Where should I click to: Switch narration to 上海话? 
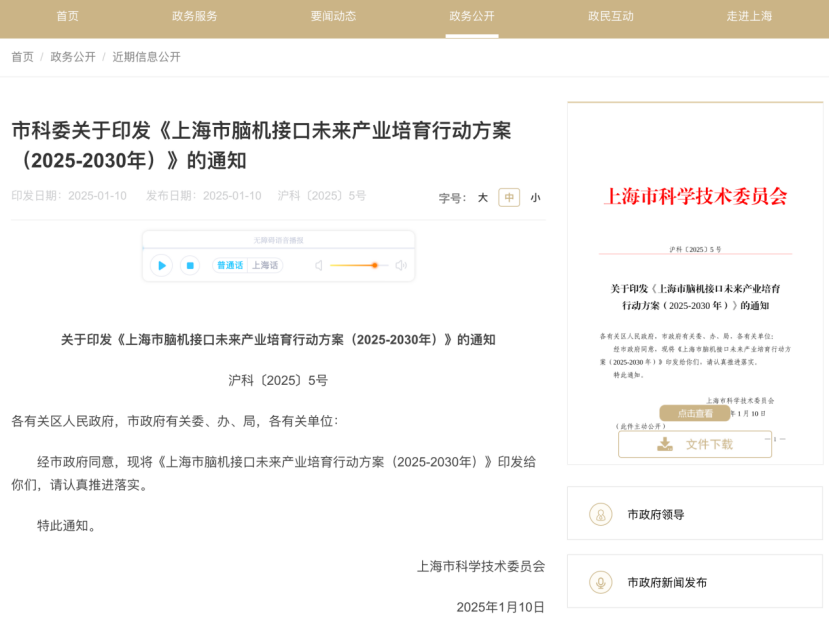(265, 265)
